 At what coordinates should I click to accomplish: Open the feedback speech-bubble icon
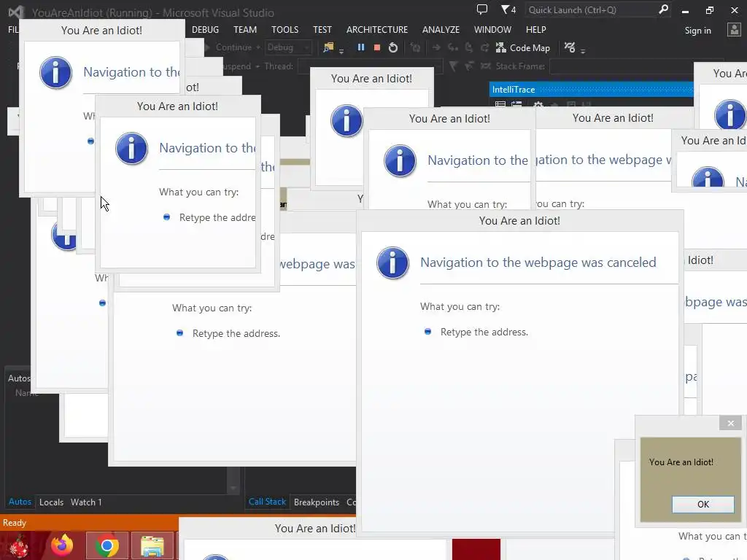(x=482, y=9)
